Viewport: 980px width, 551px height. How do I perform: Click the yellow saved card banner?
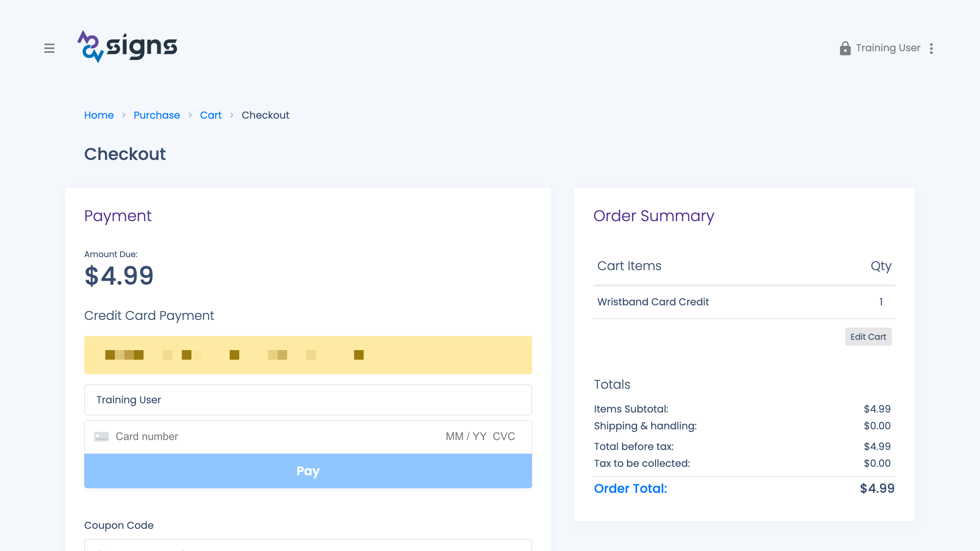pyautogui.click(x=308, y=355)
